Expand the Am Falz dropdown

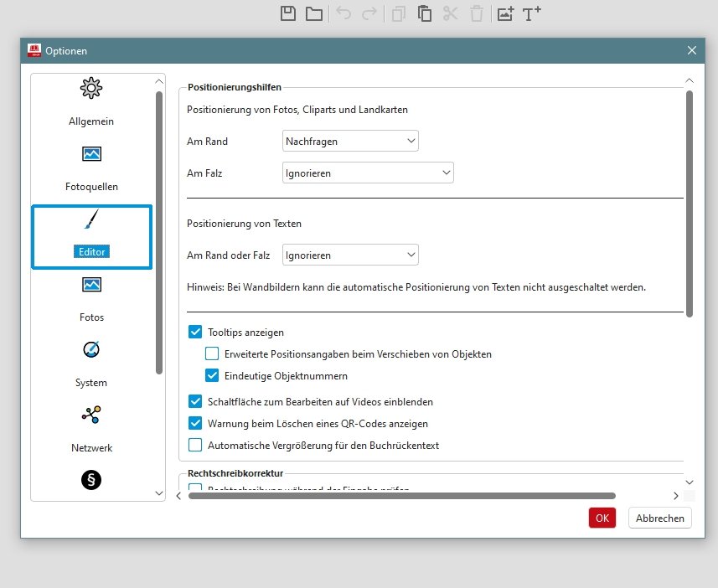368,173
